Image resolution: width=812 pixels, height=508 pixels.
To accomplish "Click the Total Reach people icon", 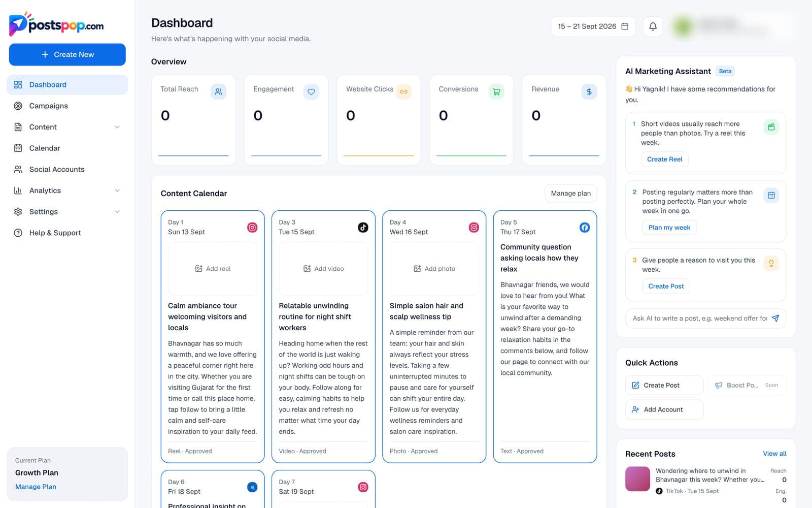I will pos(218,91).
